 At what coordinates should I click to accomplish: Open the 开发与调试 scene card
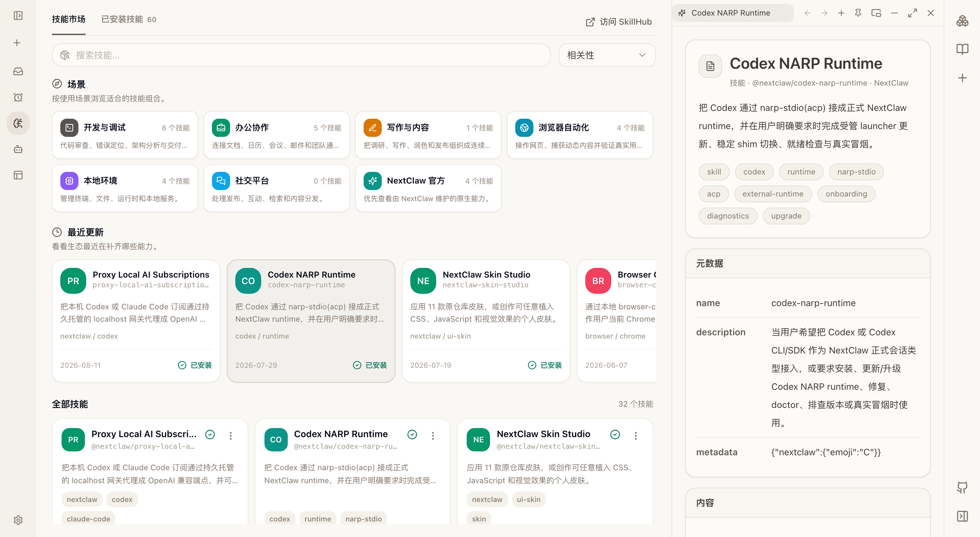coord(125,135)
